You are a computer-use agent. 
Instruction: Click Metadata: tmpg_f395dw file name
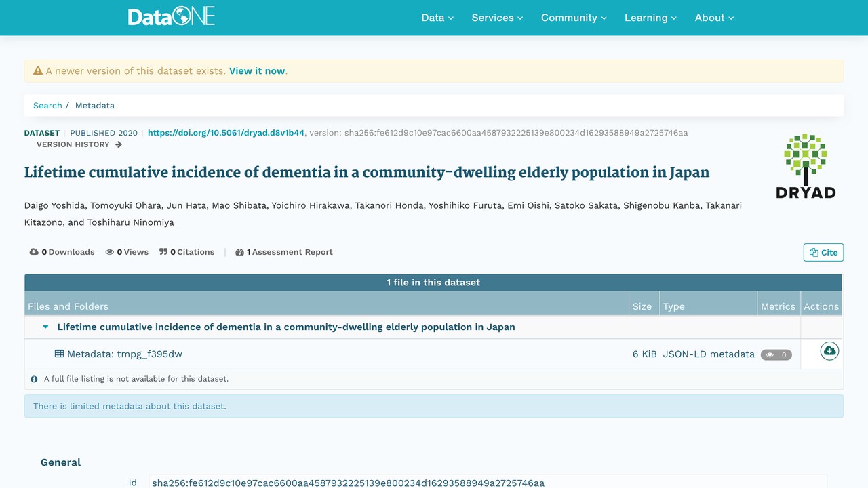pyautogui.click(x=125, y=354)
